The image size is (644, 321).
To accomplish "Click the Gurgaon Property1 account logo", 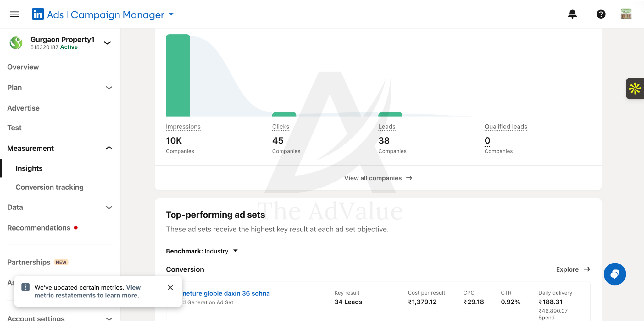I will click(16, 43).
